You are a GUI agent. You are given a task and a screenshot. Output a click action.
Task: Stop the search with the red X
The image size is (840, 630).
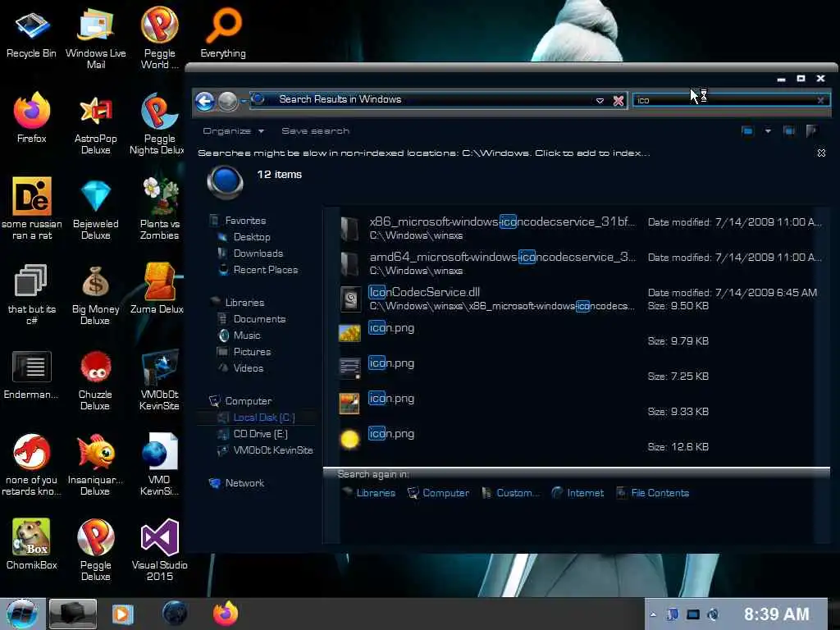[619, 101]
